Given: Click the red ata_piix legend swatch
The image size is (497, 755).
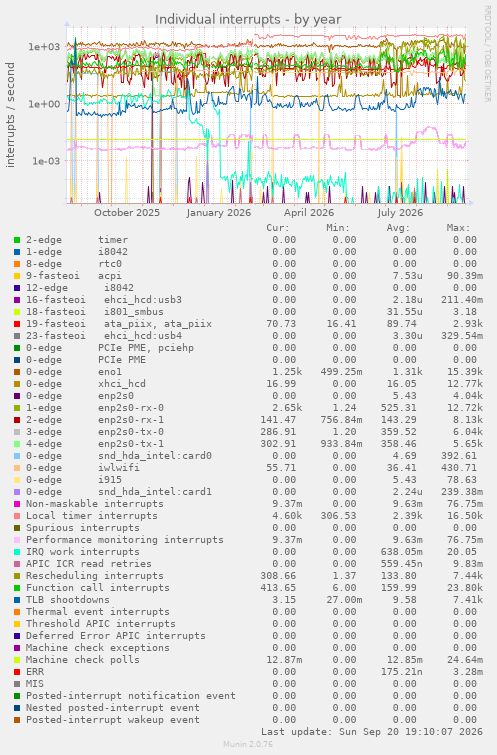Looking at the screenshot, I should 17,324.
